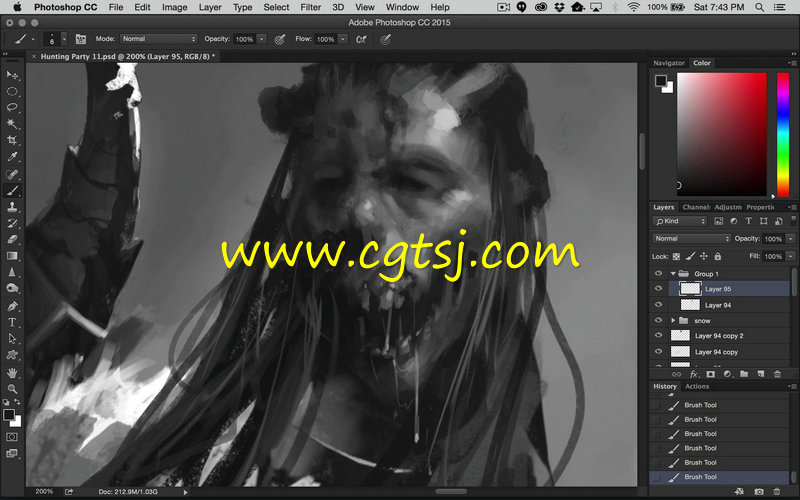Image resolution: width=800 pixels, height=500 pixels.
Task: Switch to the Channels tab
Action: [x=696, y=207]
